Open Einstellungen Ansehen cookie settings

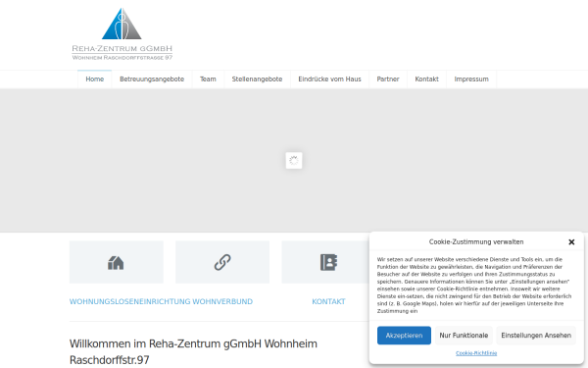536,336
